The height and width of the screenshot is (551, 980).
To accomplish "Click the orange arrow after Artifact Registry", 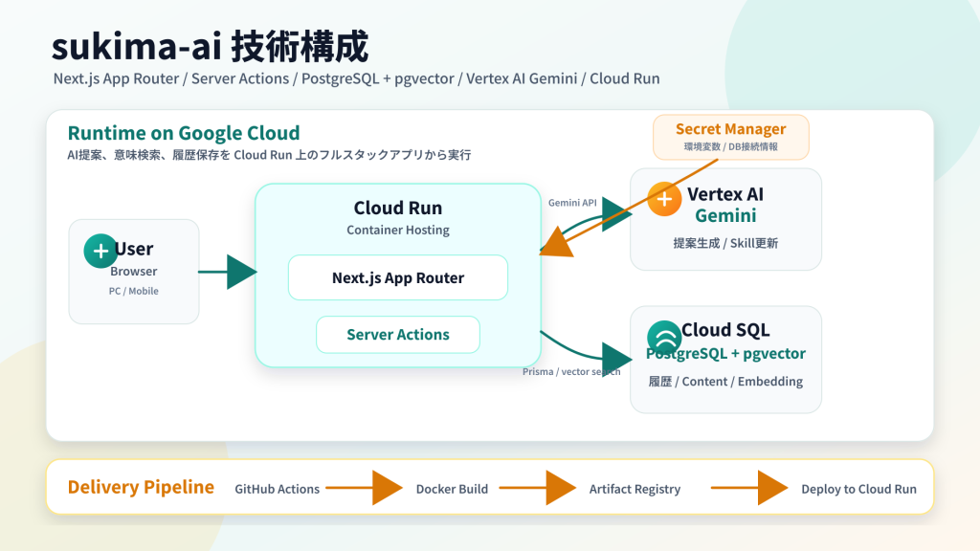I will pyautogui.click(x=749, y=488).
